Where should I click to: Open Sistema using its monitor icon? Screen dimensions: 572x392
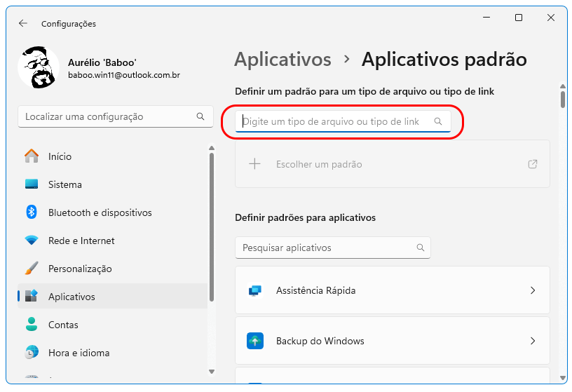click(x=32, y=184)
